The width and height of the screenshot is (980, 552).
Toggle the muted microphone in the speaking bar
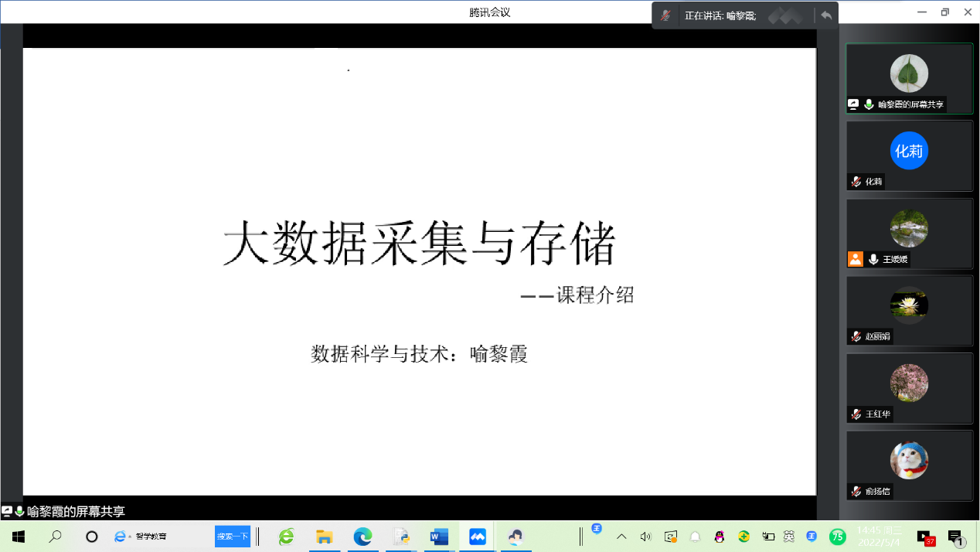(665, 15)
